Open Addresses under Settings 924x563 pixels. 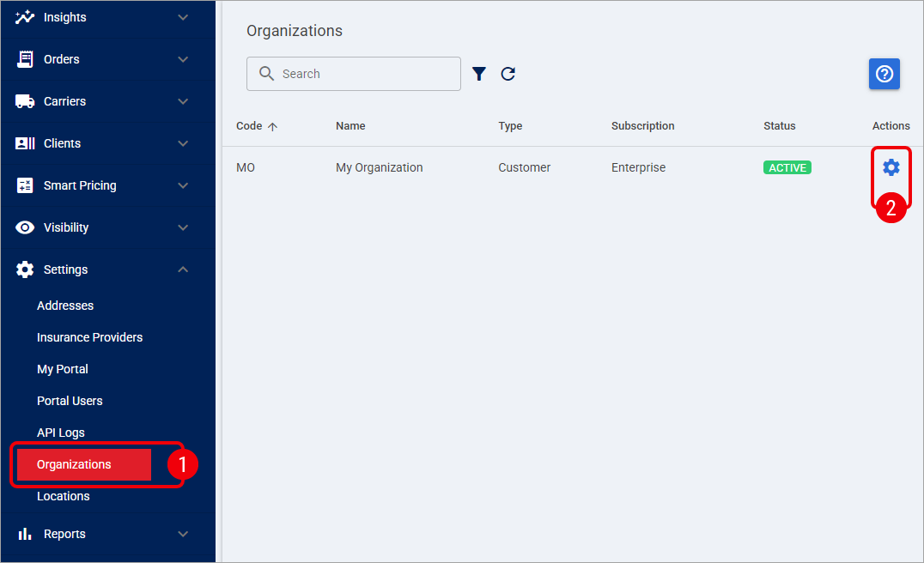pyautogui.click(x=65, y=306)
